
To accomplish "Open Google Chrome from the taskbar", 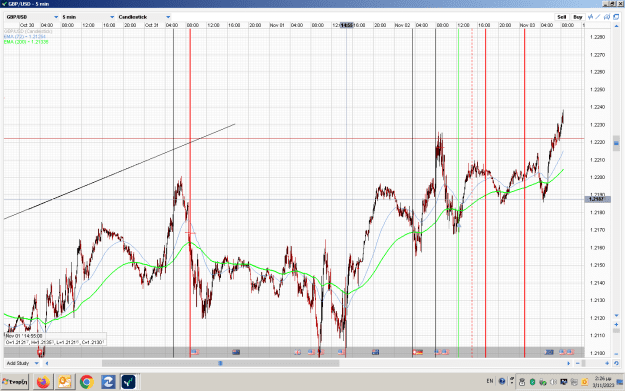I will [x=86, y=382].
